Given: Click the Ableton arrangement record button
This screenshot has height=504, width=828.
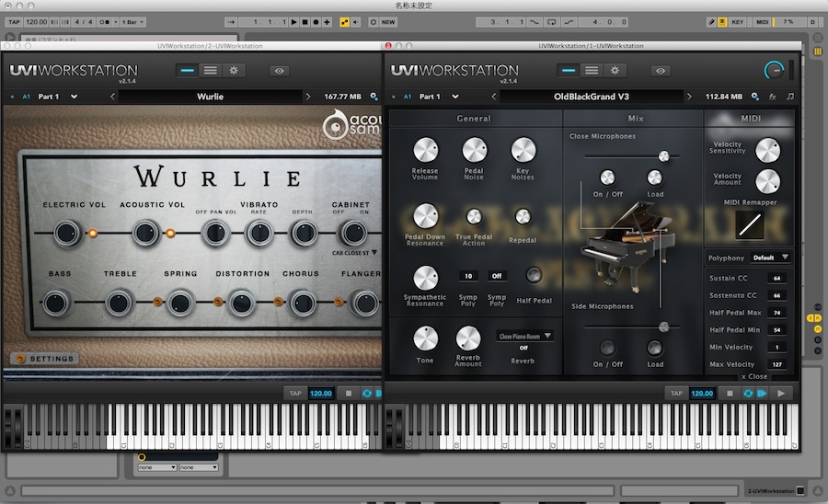Looking at the screenshot, I should [x=316, y=22].
